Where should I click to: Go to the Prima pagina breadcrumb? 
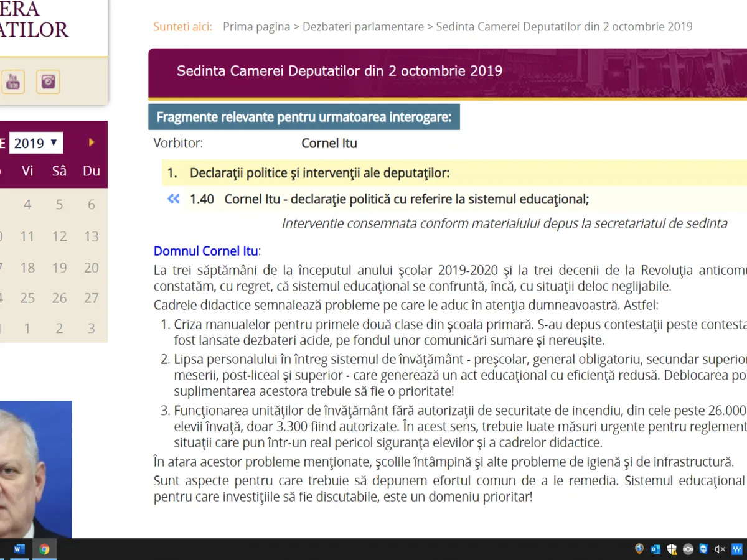(x=256, y=27)
